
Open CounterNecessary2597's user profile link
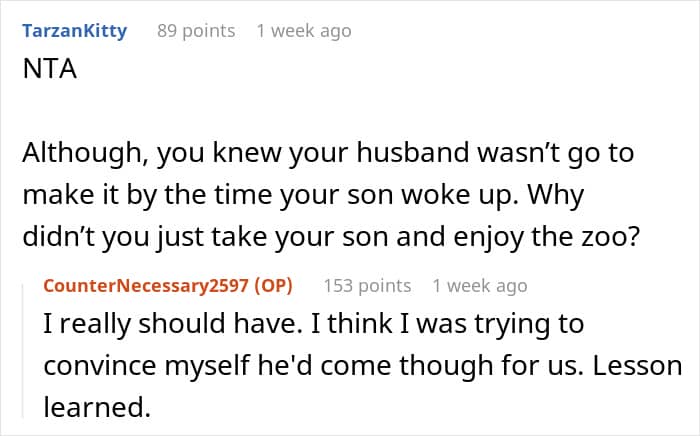coord(146,286)
